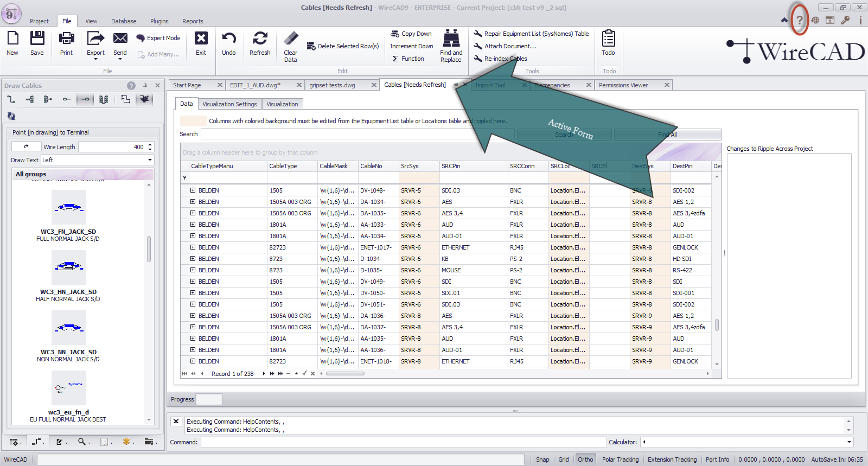Expand row with CableNo DA-1034-
Viewport: 868px width, 466px height.
pos(193,202)
